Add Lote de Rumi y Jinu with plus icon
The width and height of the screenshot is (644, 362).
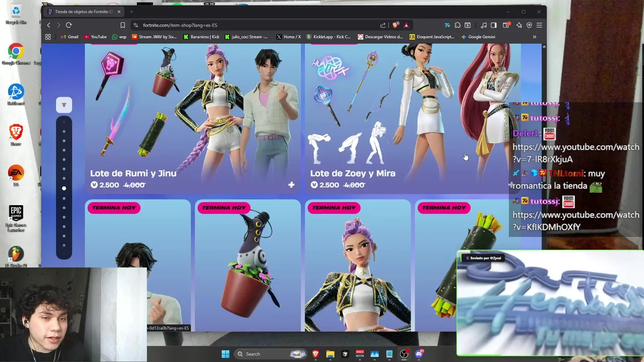tap(291, 185)
